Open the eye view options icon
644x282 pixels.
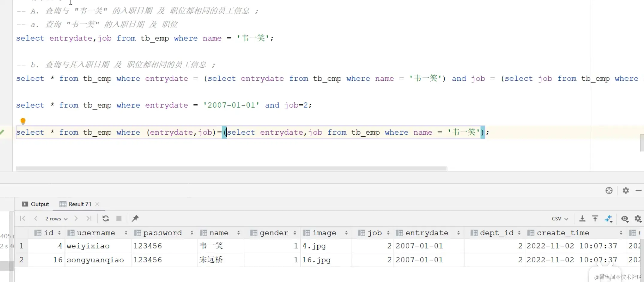pos(625,219)
